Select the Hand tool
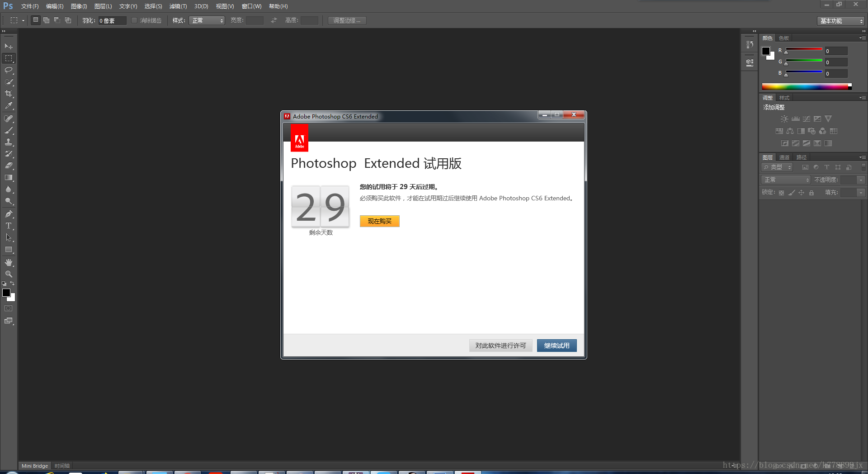The height and width of the screenshot is (474, 868). (x=9, y=262)
